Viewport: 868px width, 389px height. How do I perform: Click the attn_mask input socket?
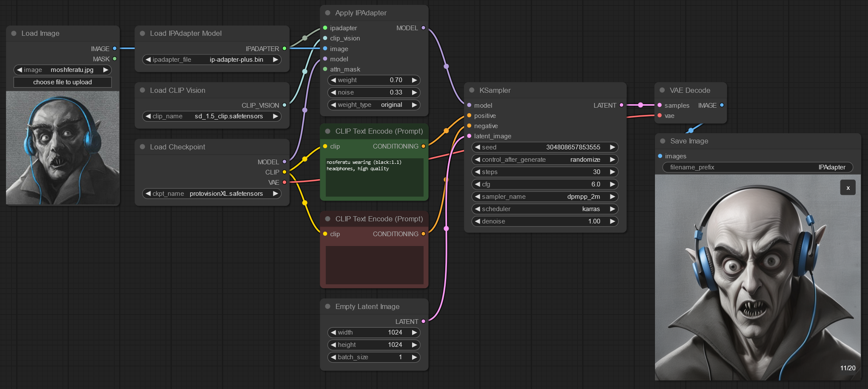(x=325, y=69)
